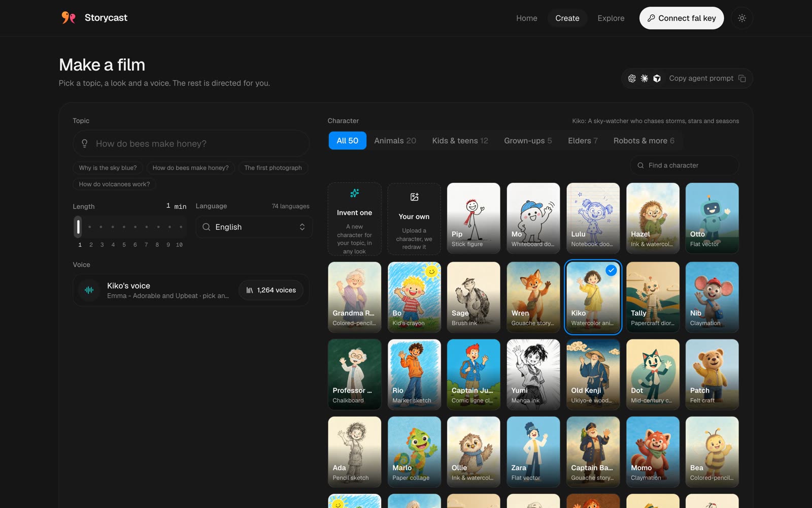Click the lightbulb icon in Topic field
The width and height of the screenshot is (812, 508).
(x=85, y=144)
